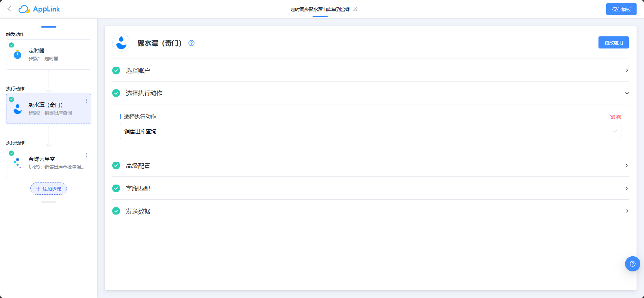Click green check icon beside 选择账户

point(116,70)
